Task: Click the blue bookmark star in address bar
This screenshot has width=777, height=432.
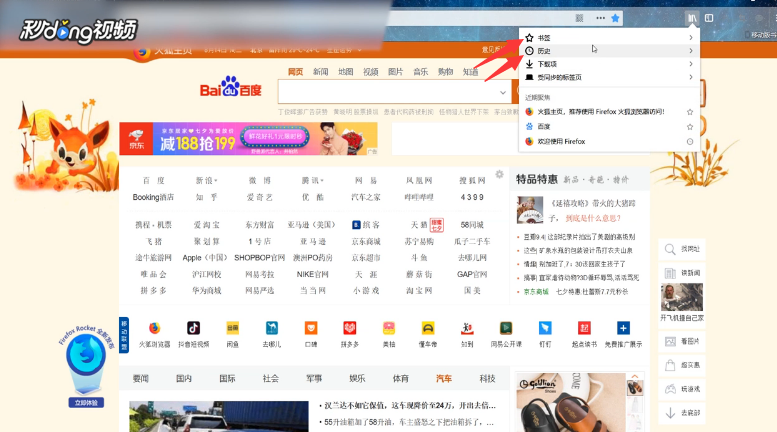Action: [615, 18]
